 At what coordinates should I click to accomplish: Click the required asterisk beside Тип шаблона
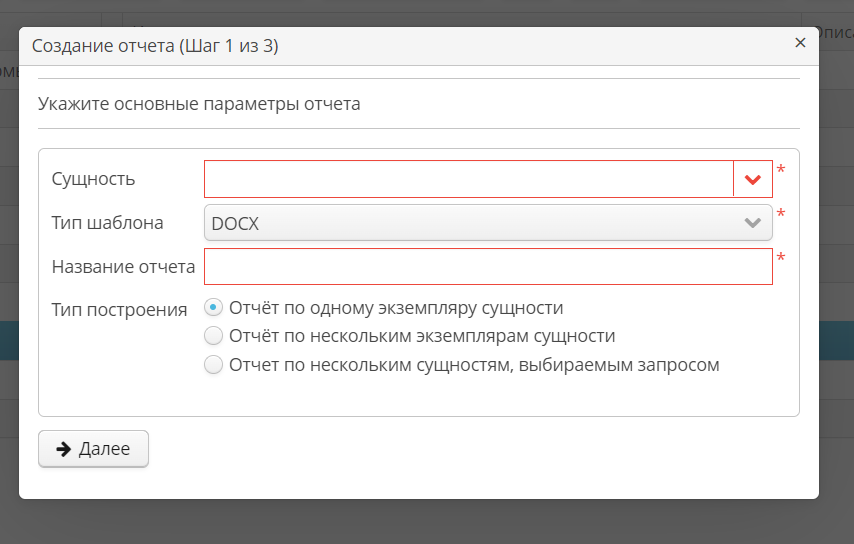[781, 215]
